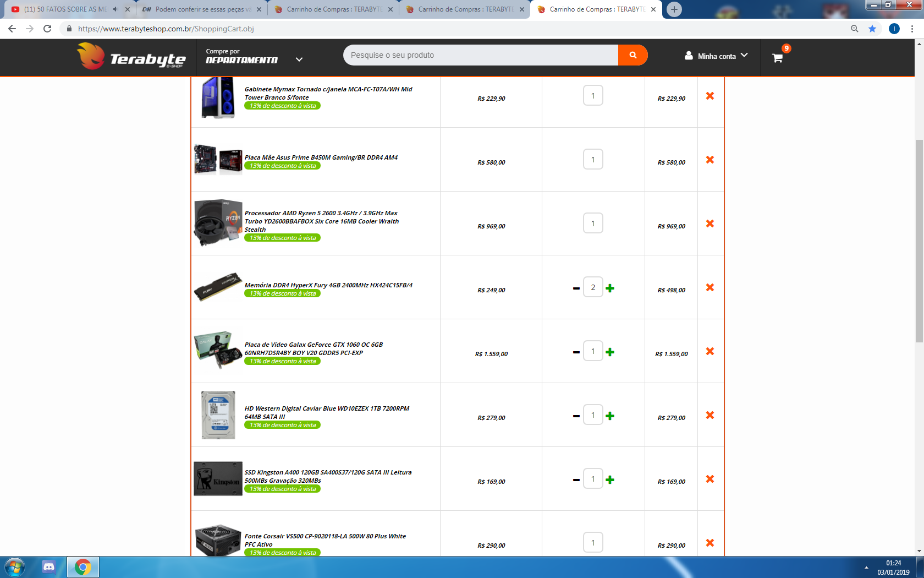Open the shopping cart icon in header
The image size is (924, 578).
(778, 57)
